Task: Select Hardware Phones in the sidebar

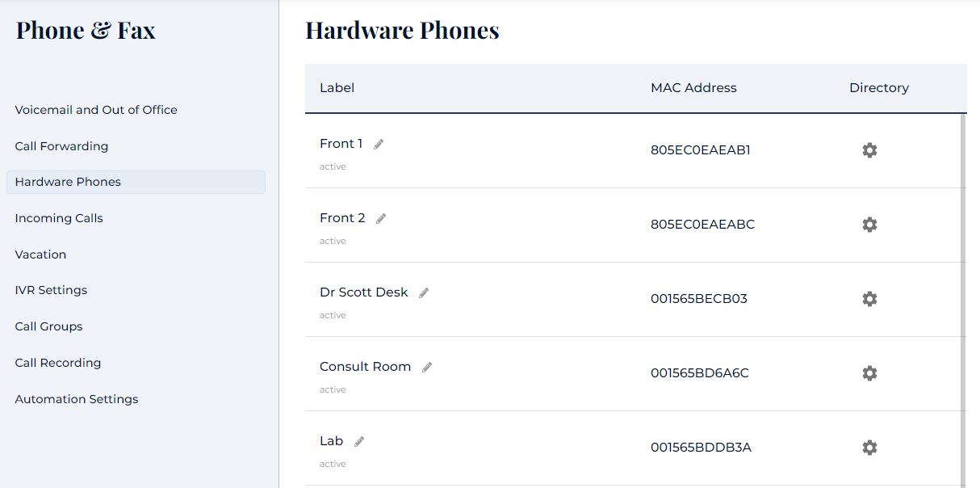Action: (68, 182)
